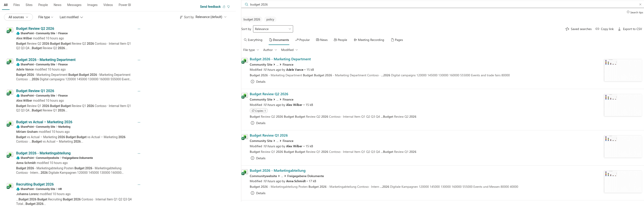644x206 pixels.
Task: Export results to CSV
Action: (x=630, y=29)
